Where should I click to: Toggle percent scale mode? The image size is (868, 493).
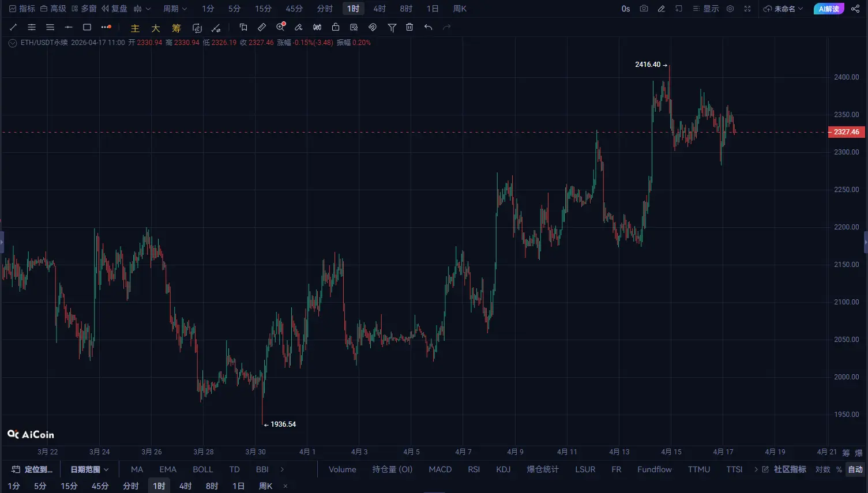(839, 469)
